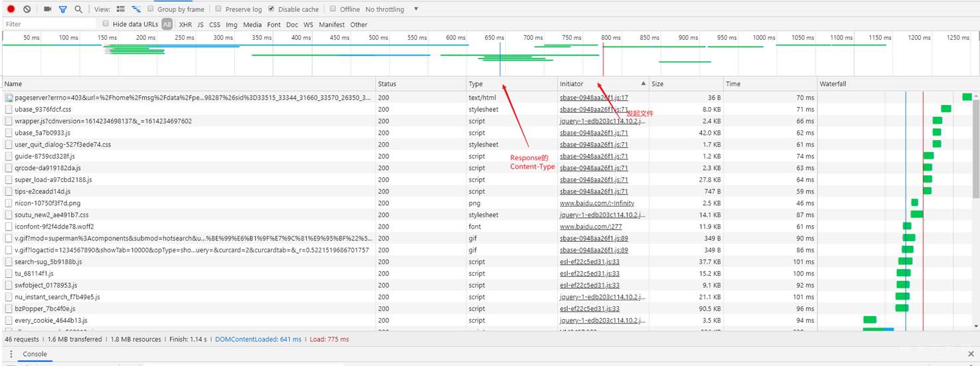This screenshot has height=366, width=980.
Task: Toggle the overview waterfall view icon
Action: click(x=135, y=9)
